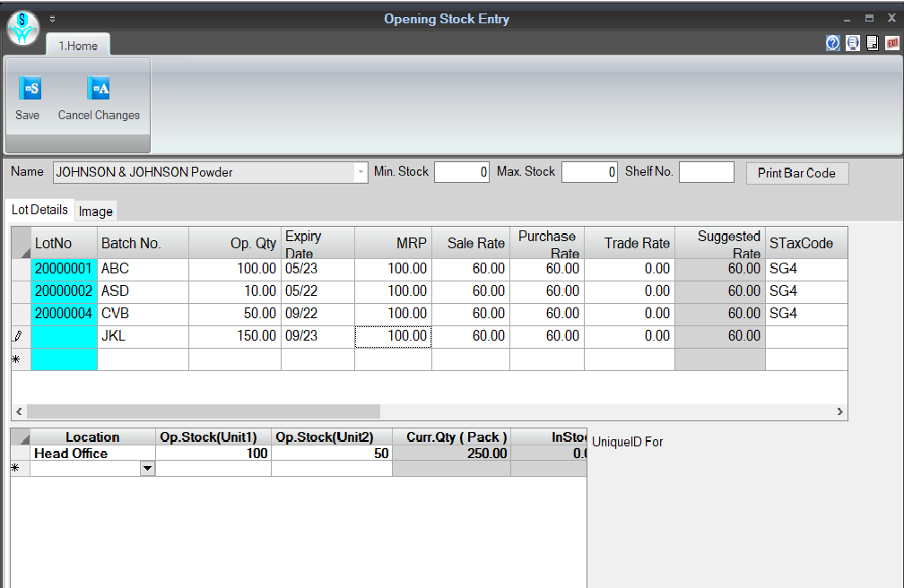Click the focused MRP cell in JKL row
Image resolution: width=904 pixels, height=588 pixels.
pyautogui.click(x=393, y=337)
